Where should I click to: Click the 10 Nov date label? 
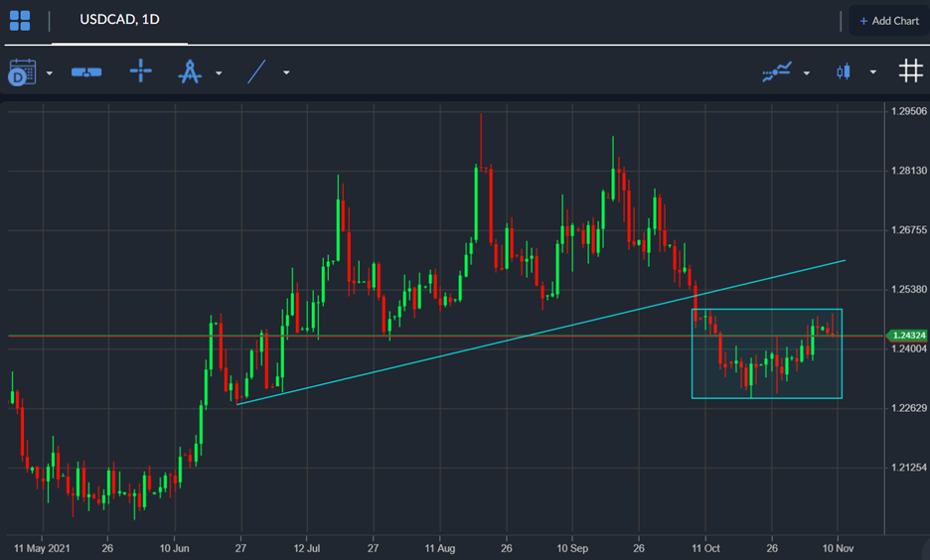pyautogui.click(x=838, y=548)
